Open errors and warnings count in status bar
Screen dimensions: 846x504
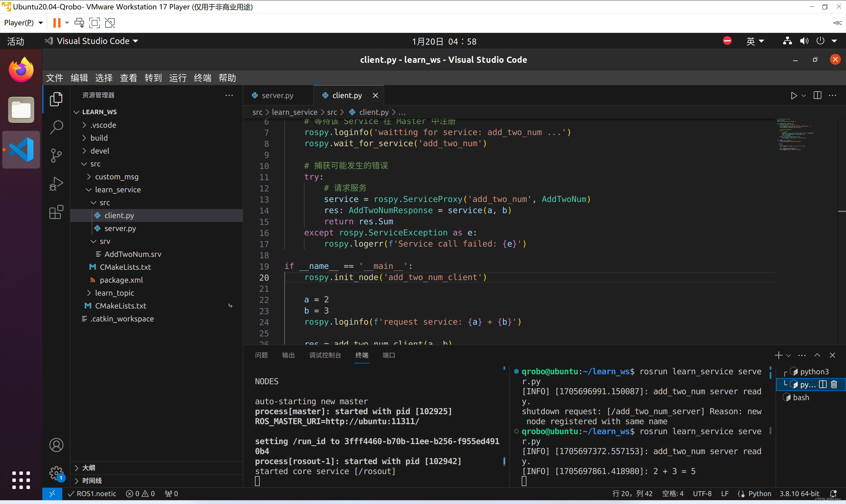(140, 493)
